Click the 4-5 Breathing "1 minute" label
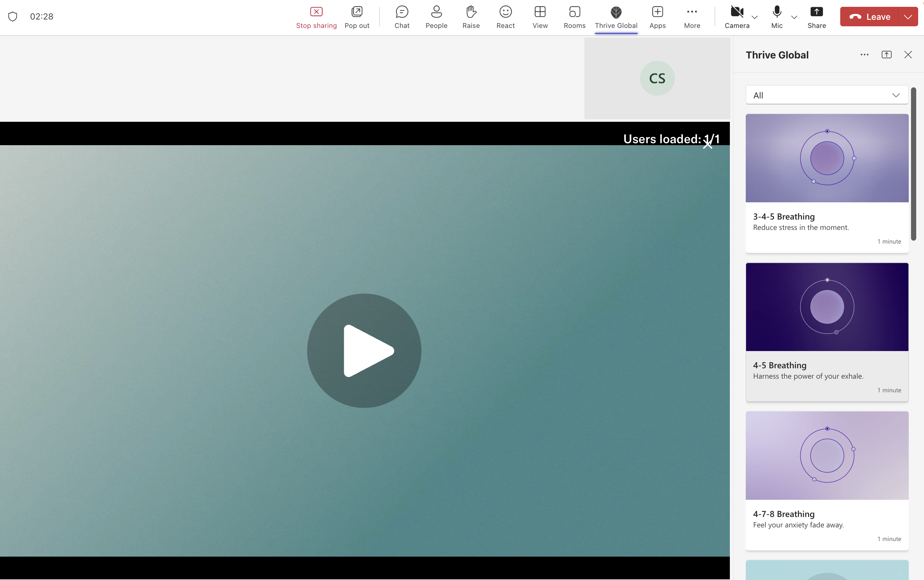The height and width of the screenshot is (580, 924). 889,390
